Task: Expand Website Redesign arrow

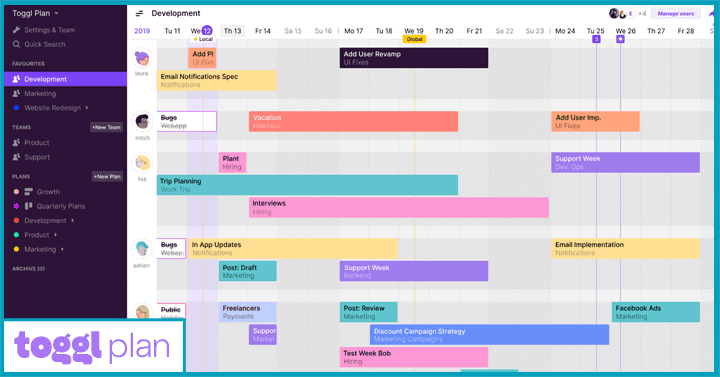Action: (x=87, y=107)
